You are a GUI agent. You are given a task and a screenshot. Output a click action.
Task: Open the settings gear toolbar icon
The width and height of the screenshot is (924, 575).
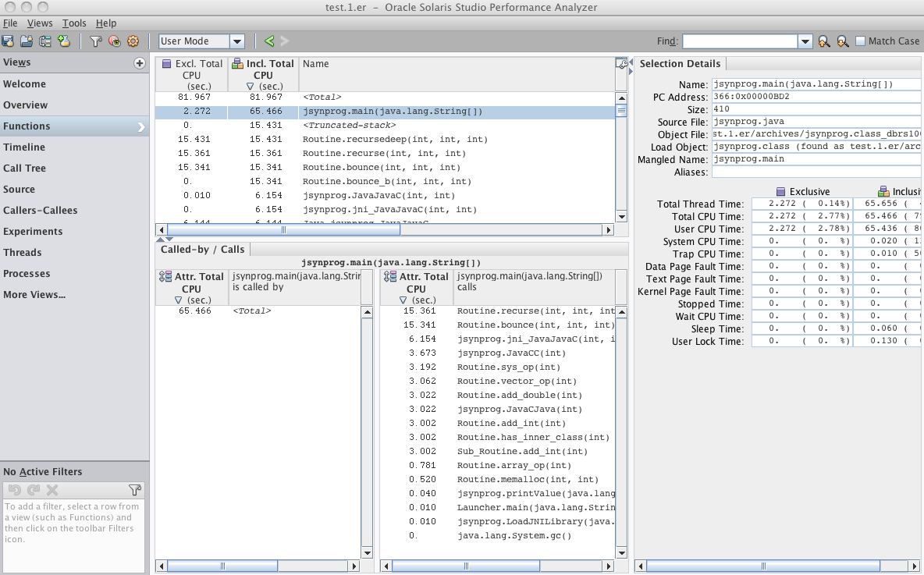[x=133, y=41]
